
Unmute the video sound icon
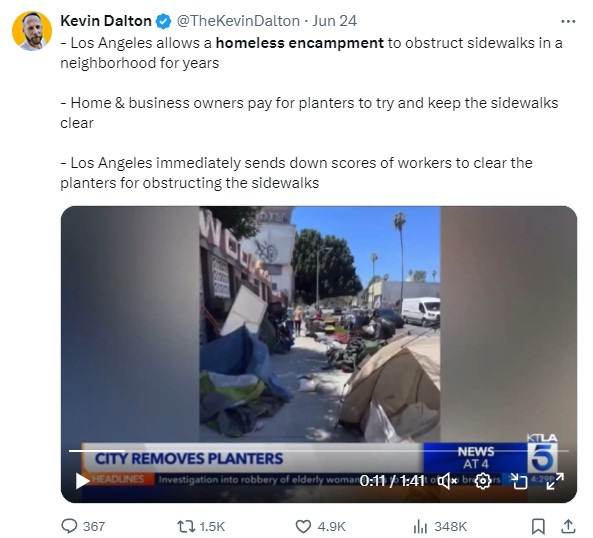pyautogui.click(x=447, y=481)
